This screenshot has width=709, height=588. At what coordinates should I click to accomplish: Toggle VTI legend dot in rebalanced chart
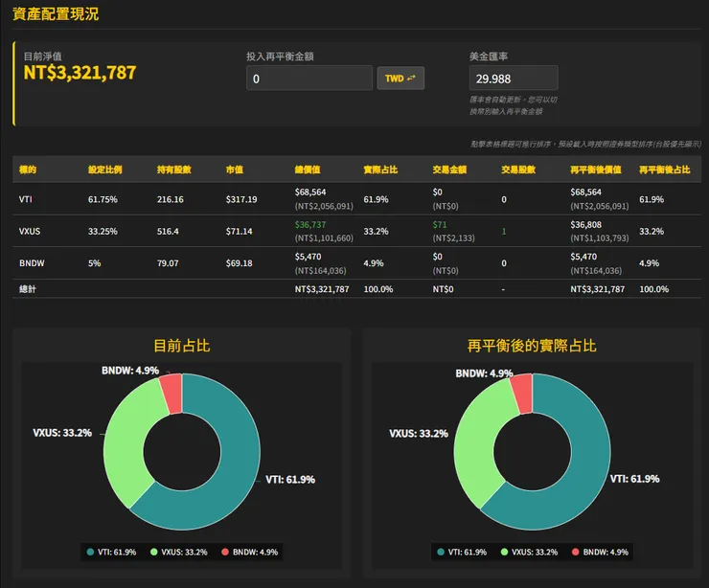(441, 552)
